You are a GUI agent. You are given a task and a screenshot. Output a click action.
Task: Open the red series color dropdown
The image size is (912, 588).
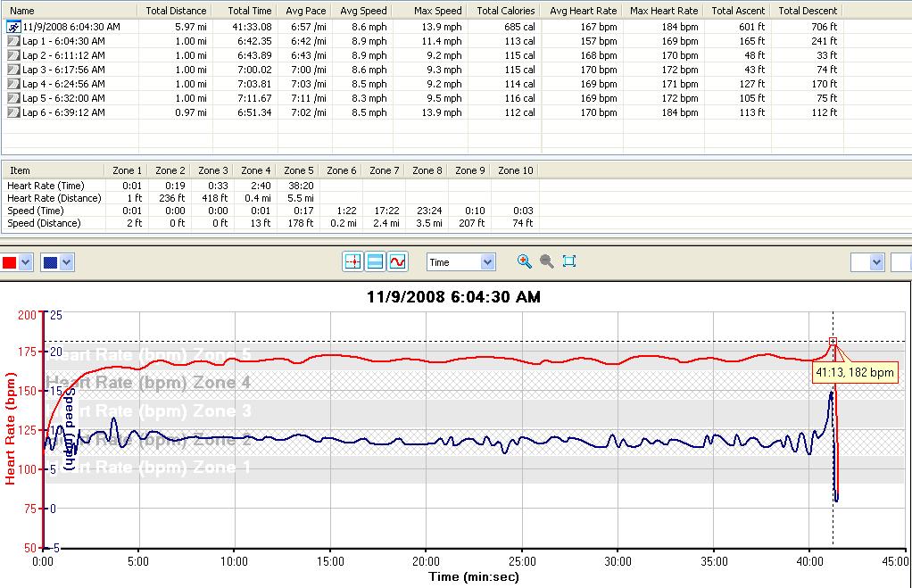[25, 263]
